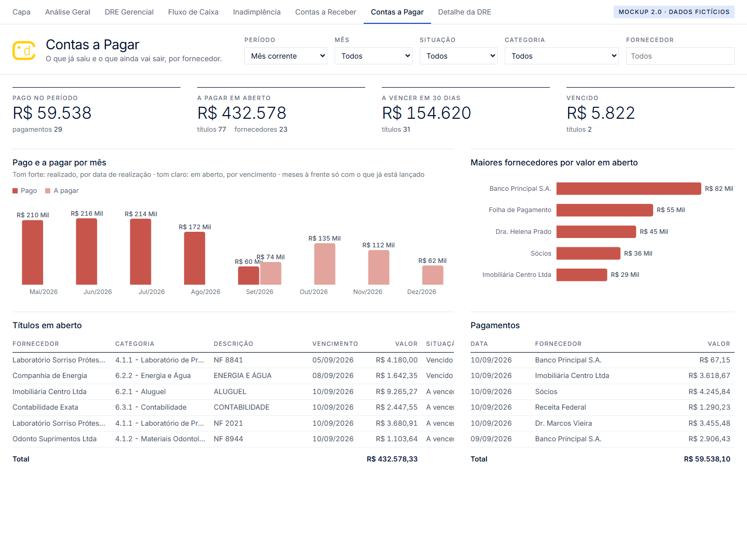Click the Mai/2026 paid bar

(33, 253)
